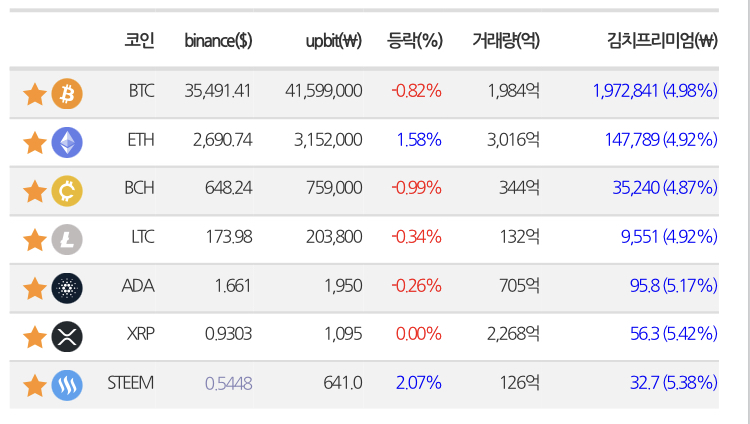The height and width of the screenshot is (424, 750).
Task: Unfavorite the ETH row star
Action: tap(34, 142)
